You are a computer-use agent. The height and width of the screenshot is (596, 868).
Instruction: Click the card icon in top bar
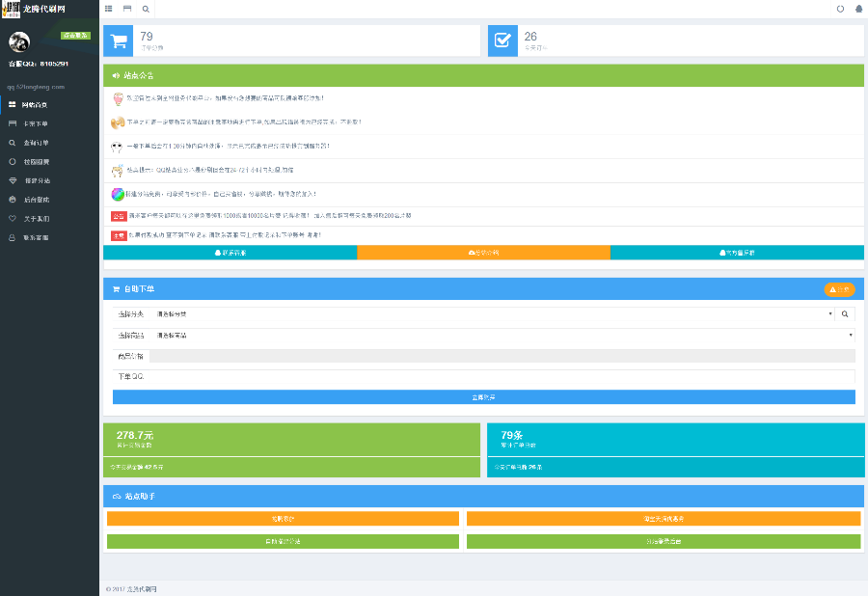[x=127, y=9]
